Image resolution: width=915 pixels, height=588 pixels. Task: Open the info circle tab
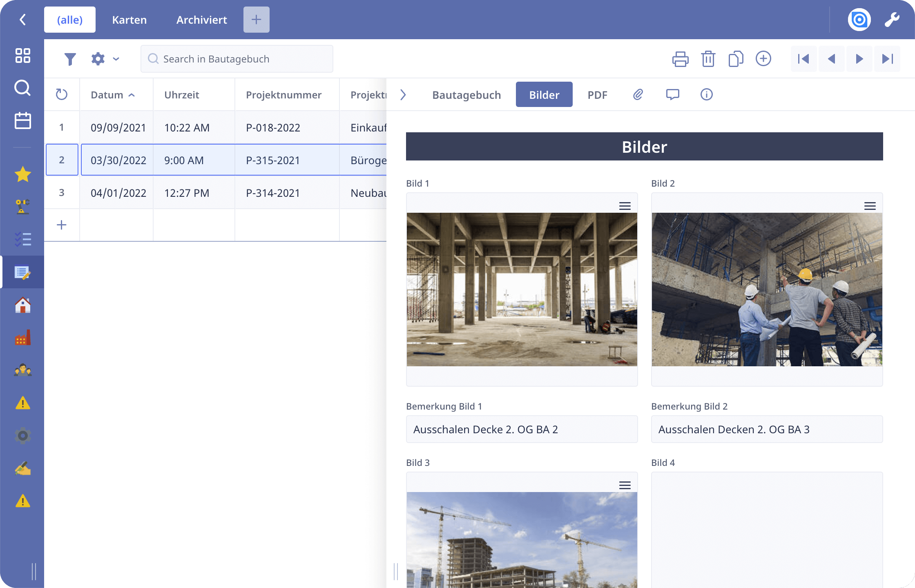(707, 95)
